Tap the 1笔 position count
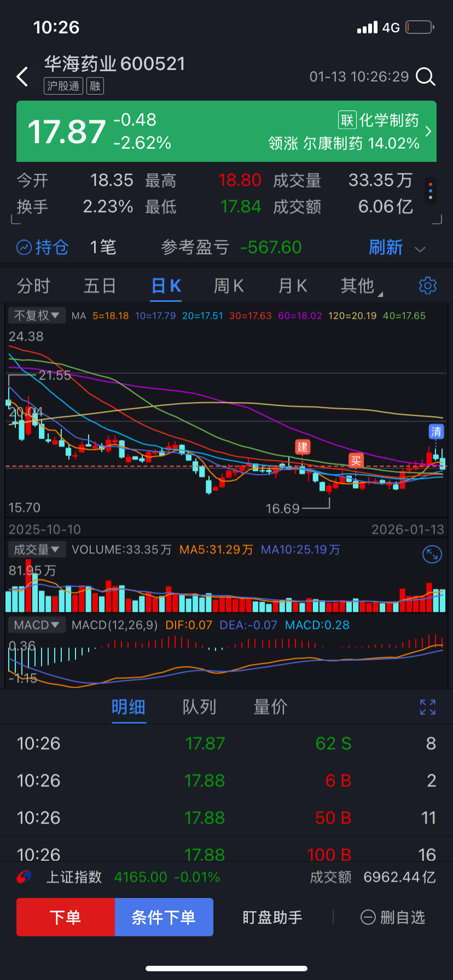The image size is (453, 980). click(x=103, y=248)
